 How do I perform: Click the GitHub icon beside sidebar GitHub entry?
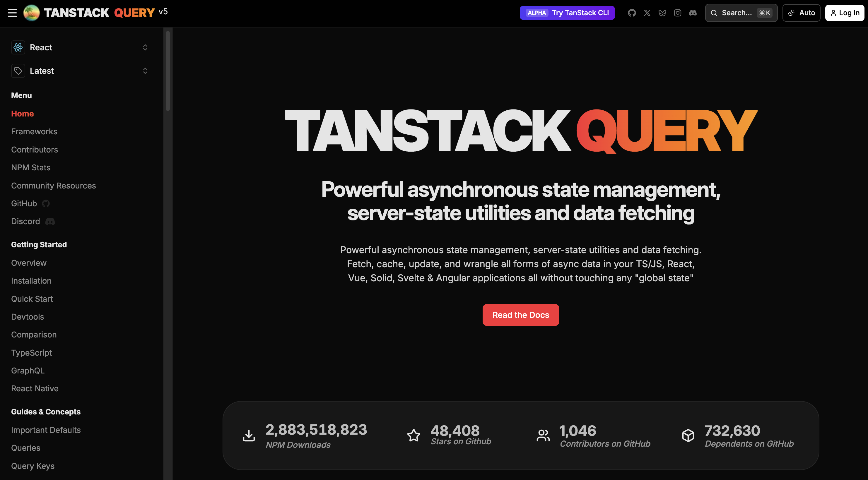[45, 203]
